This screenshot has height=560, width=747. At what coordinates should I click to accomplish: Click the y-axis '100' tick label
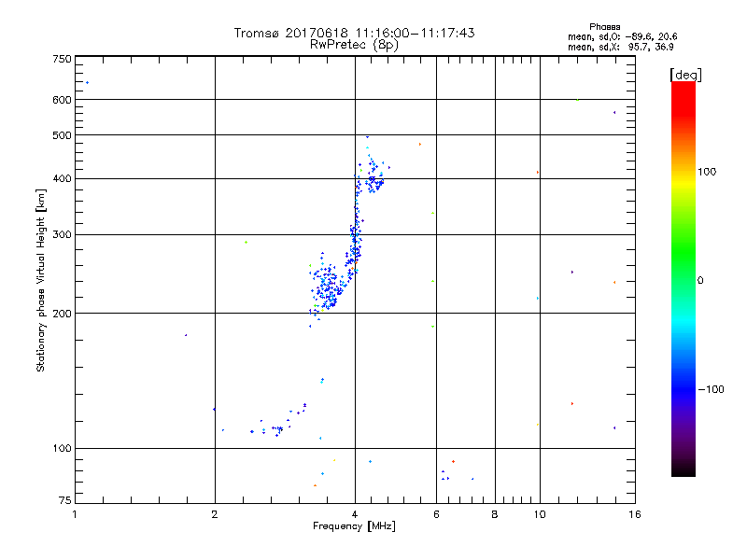click(62, 448)
